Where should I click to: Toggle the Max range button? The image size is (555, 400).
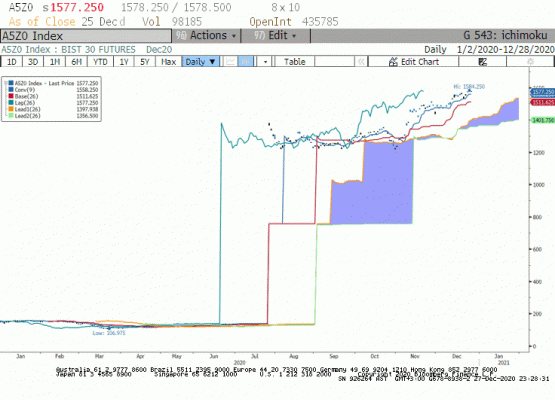(x=168, y=62)
